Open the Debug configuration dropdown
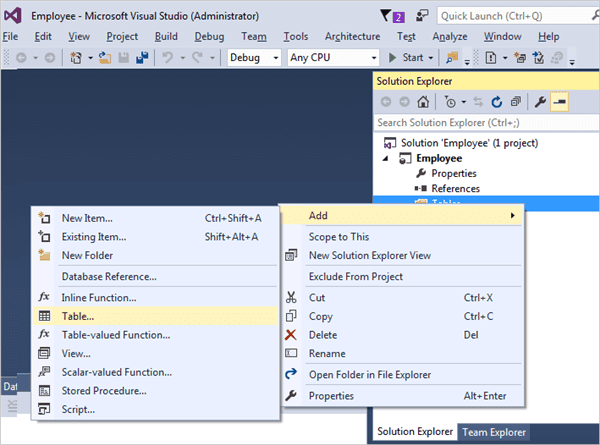This screenshot has height=445, width=600. [x=255, y=57]
